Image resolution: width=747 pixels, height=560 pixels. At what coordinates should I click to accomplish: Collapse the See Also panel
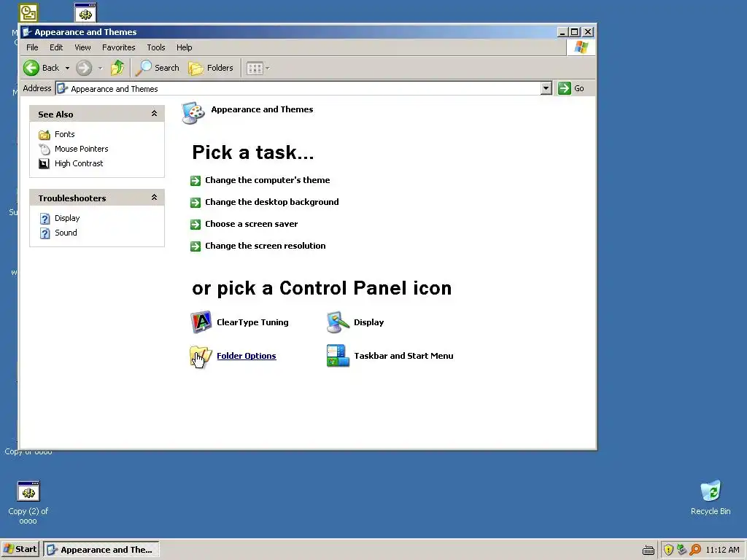click(x=155, y=114)
